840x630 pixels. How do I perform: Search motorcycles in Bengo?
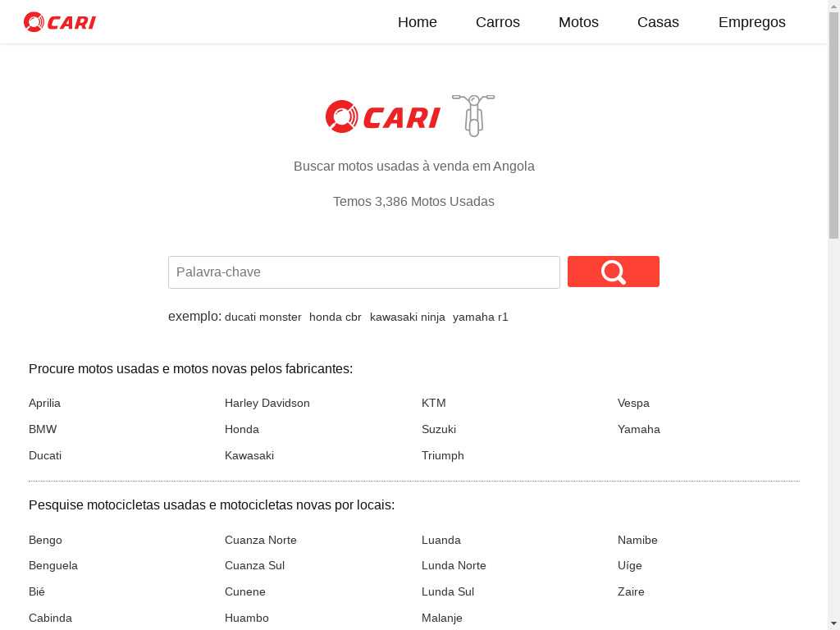click(x=45, y=540)
